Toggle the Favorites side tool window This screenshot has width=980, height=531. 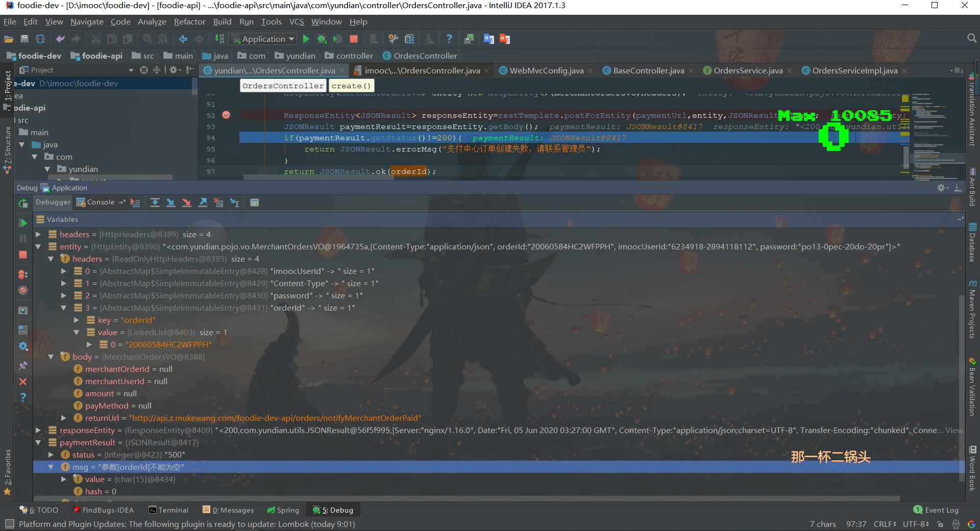click(7, 472)
